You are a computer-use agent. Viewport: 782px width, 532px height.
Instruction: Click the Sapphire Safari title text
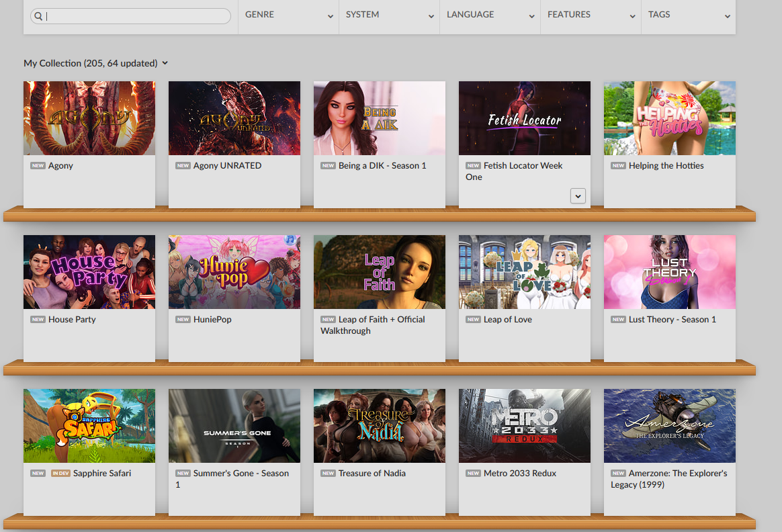tap(102, 473)
